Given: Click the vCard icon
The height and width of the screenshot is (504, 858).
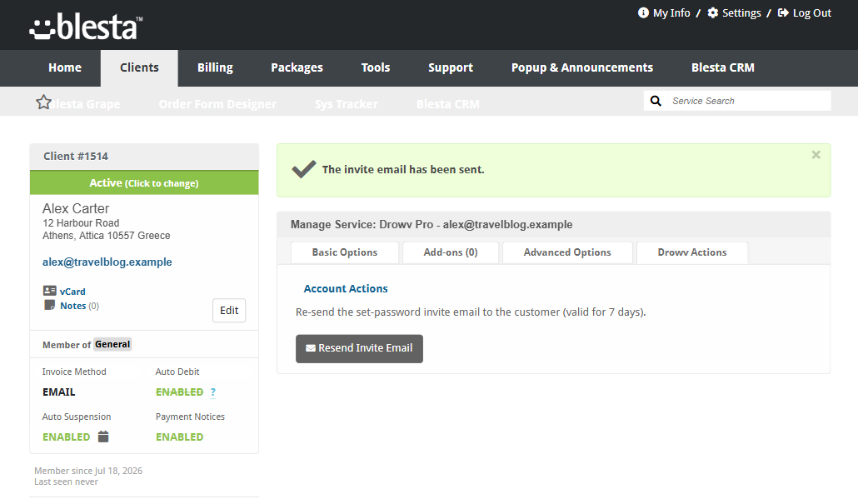Looking at the screenshot, I should (x=50, y=291).
